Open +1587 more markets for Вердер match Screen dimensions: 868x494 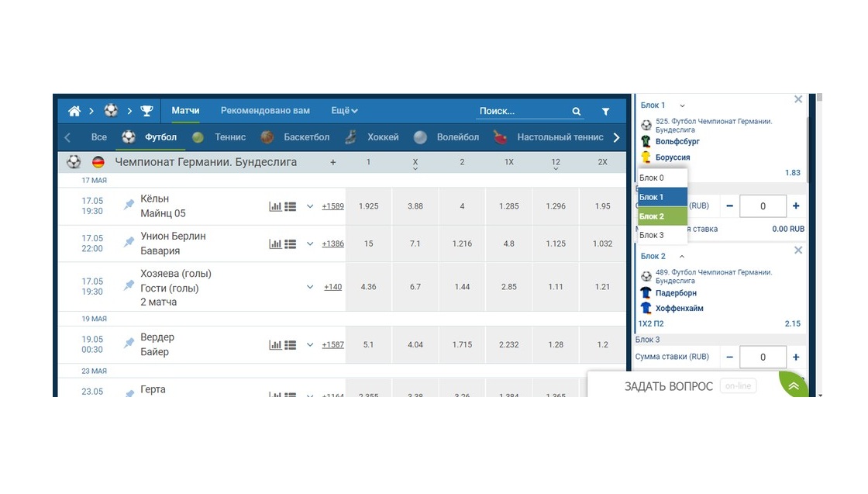[332, 344]
